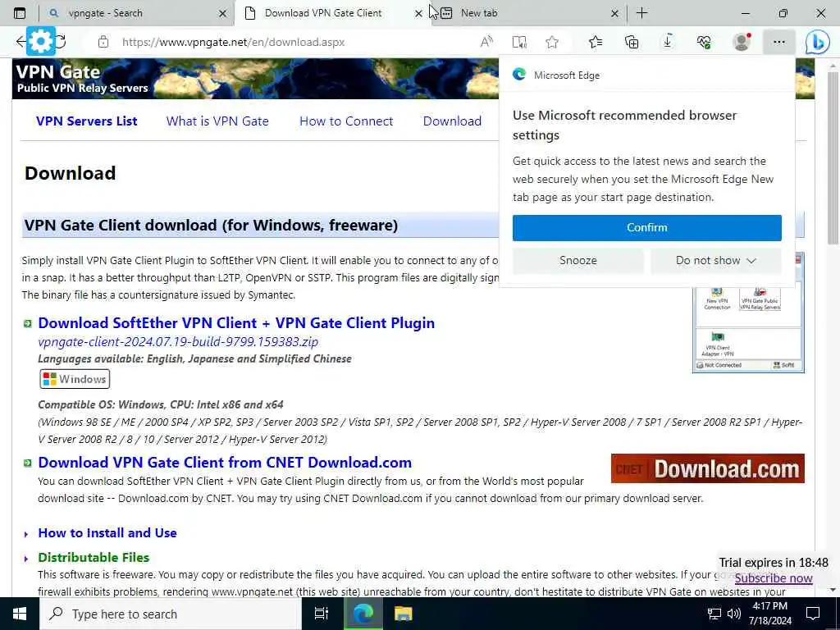Open How to Connect page
This screenshot has width=840, height=630.
[x=346, y=121]
